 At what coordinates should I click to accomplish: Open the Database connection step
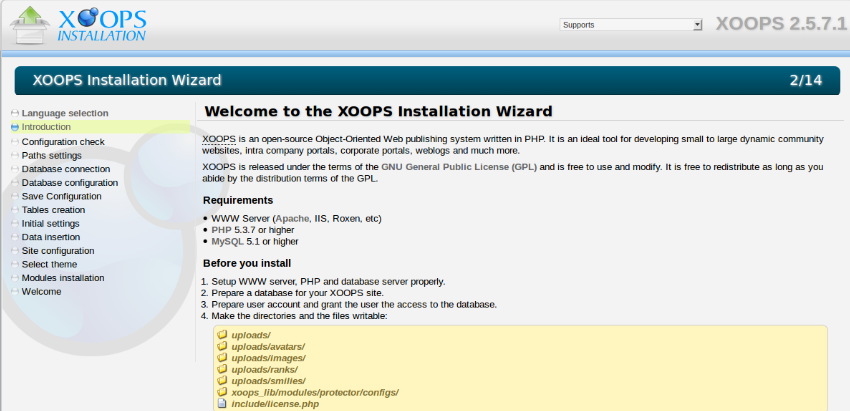66,169
